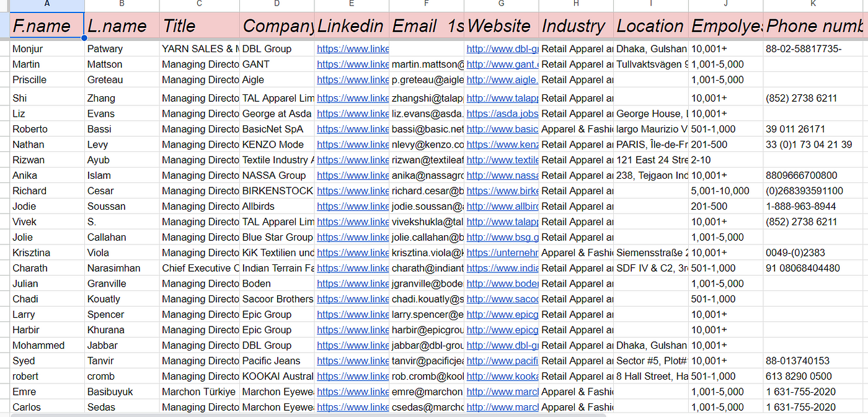Select the 2-10 employees cell
868x417 pixels.
[x=726, y=159]
